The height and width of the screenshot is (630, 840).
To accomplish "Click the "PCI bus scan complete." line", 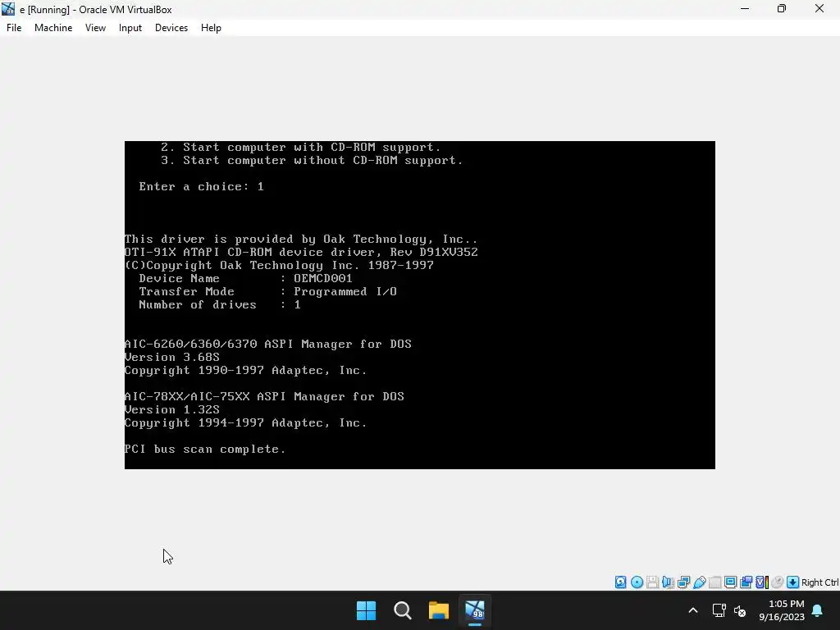I will coord(205,449).
